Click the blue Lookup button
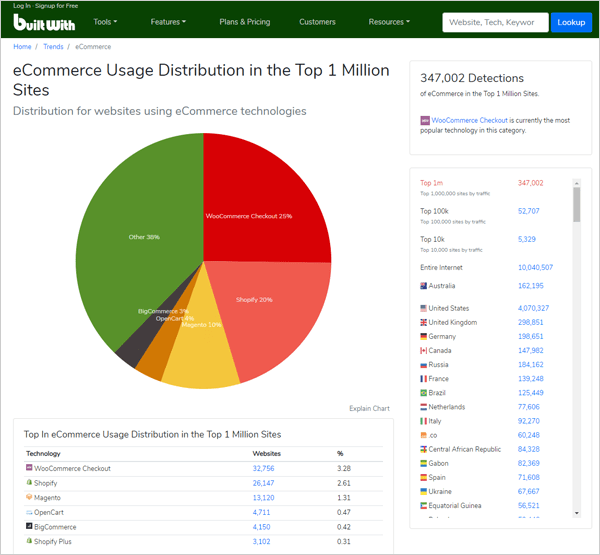 click(x=571, y=22)
